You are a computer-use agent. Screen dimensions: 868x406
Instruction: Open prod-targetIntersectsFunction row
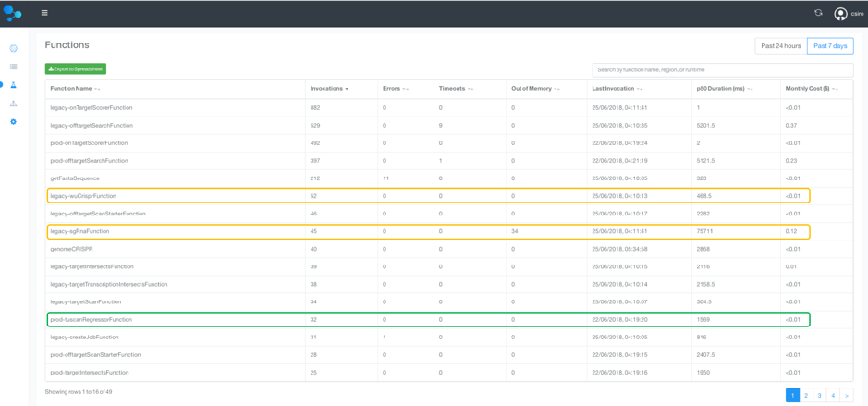[449, 372]
